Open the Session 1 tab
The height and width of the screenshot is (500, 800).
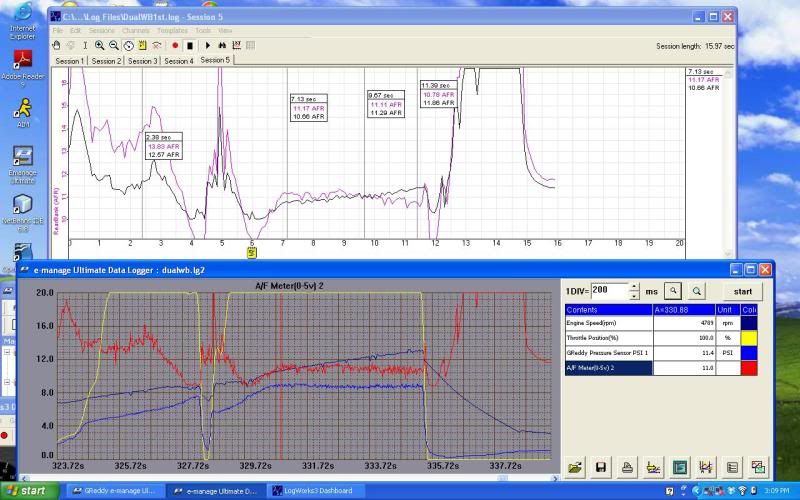click(70, 61)
